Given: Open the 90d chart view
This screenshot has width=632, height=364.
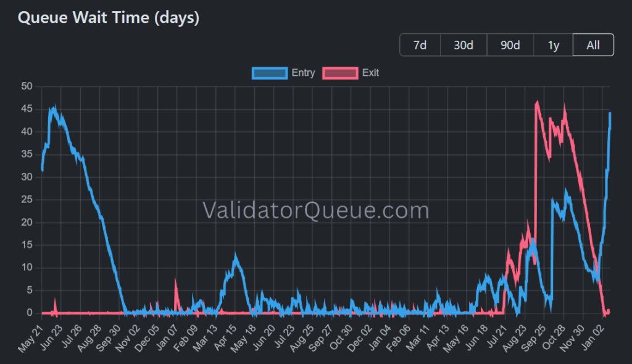Looking at the screenshot, I should (510, 44).
